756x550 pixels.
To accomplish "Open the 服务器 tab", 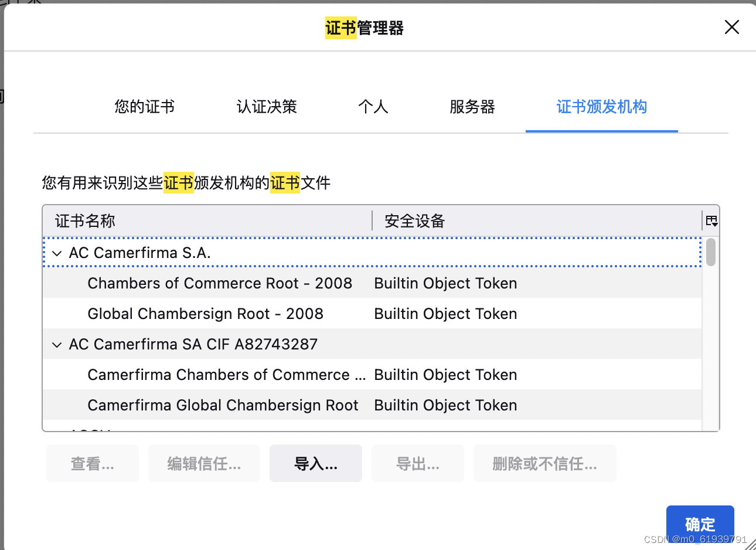I will 472,107.
